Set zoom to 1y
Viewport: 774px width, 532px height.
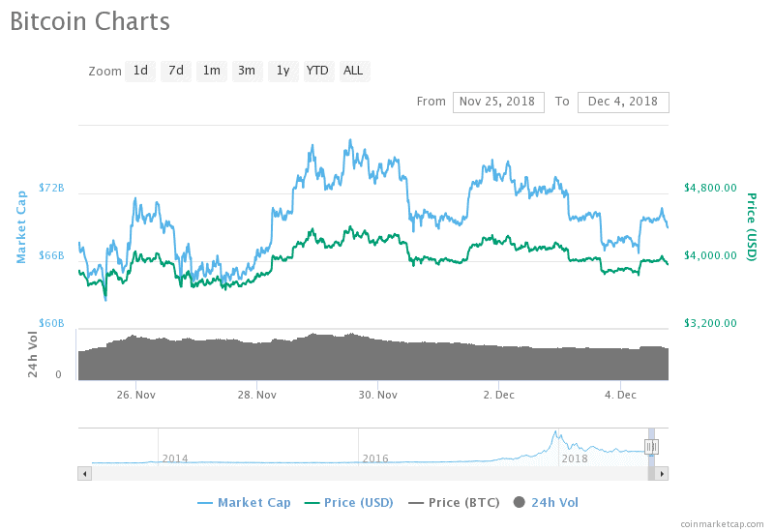pos(283,71)
